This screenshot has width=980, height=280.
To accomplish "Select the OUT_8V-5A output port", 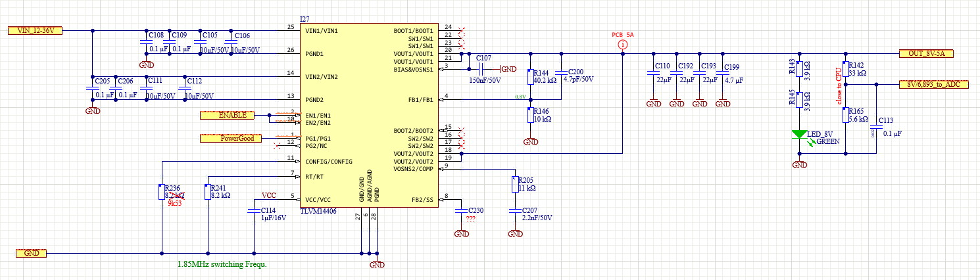I will click(926, 53).
